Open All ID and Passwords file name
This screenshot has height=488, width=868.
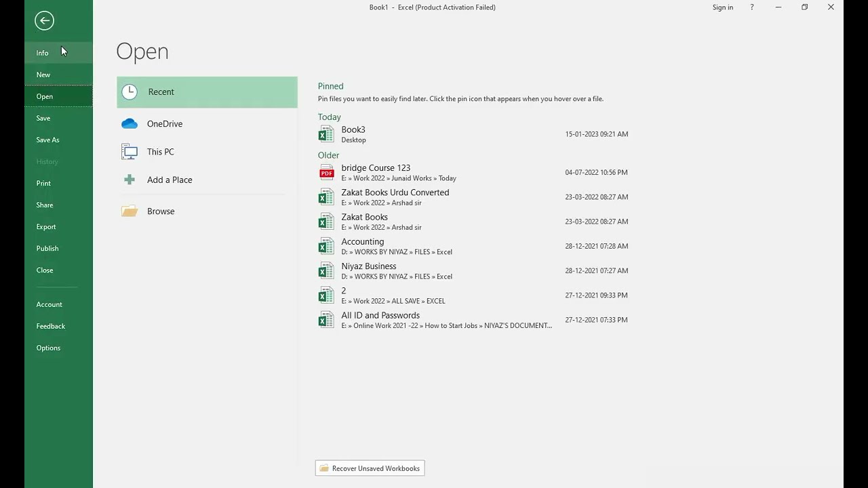[380, 315]
